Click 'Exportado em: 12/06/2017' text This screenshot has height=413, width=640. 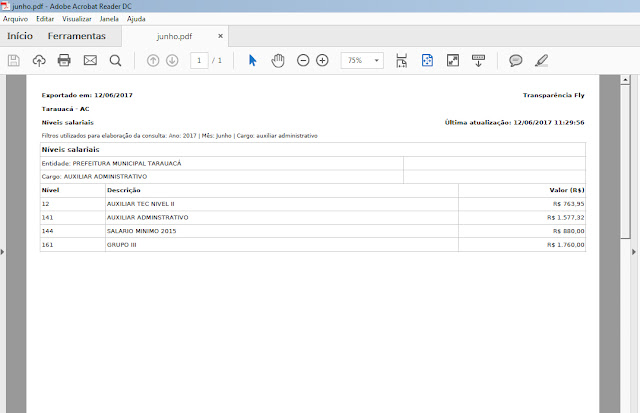87,95
